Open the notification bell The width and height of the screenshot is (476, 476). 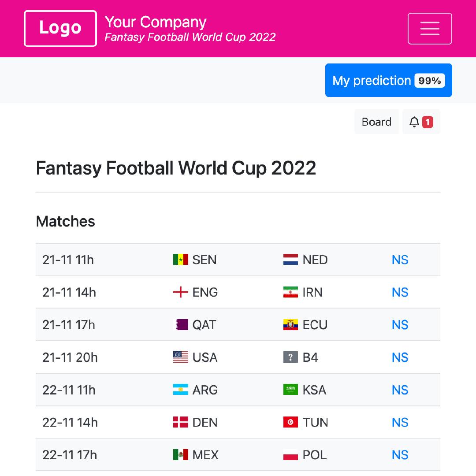point(414,122)
